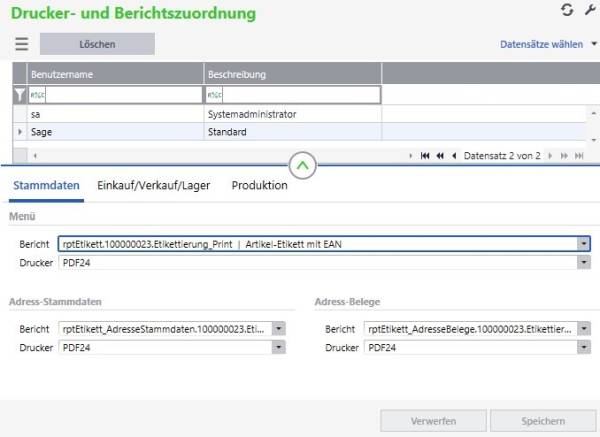
Task: Open the hamburger menu beside Löschen
Action: click(22, 44)
